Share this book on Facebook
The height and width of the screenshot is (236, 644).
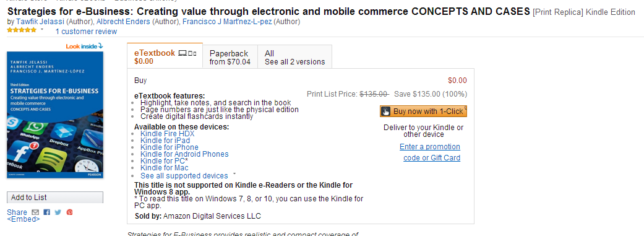[x=46, y=212]
